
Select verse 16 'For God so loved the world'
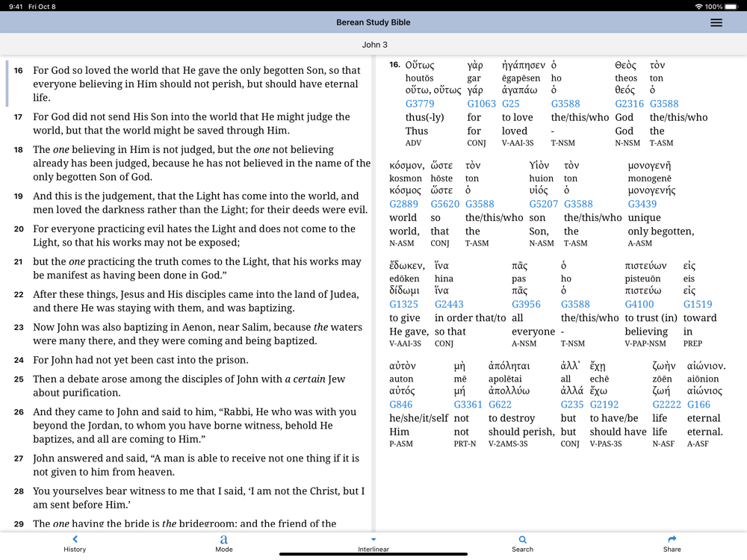pos(196,84)
